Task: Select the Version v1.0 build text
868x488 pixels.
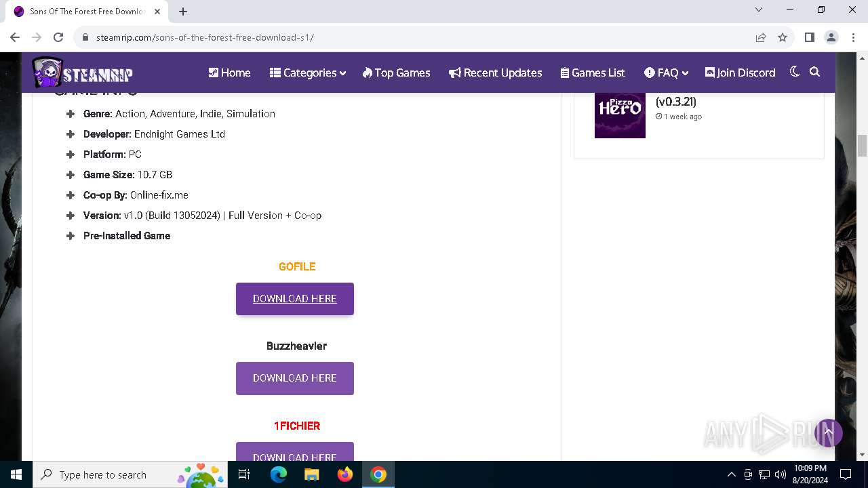Action: tap(202, 216)
